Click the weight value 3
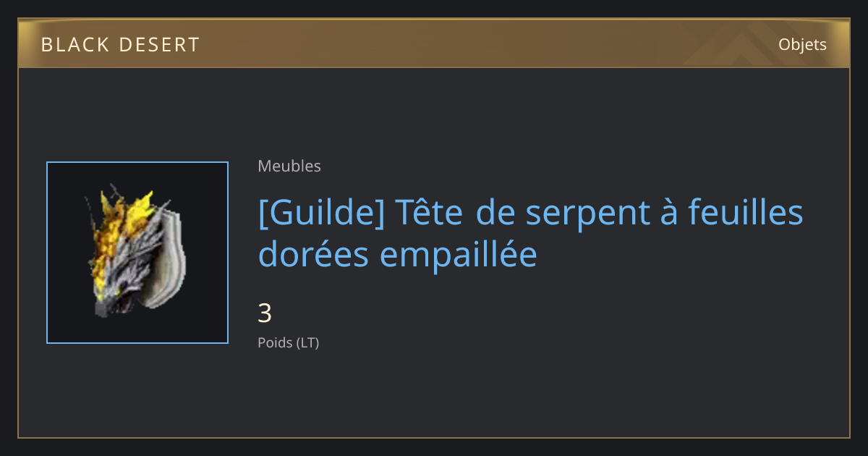Viewport: 868px width, 456px height. 265,313
